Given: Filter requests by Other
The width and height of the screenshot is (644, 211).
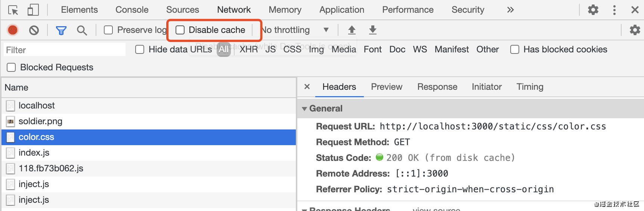Looking at the screenshot, I should (x=487, y=49).
